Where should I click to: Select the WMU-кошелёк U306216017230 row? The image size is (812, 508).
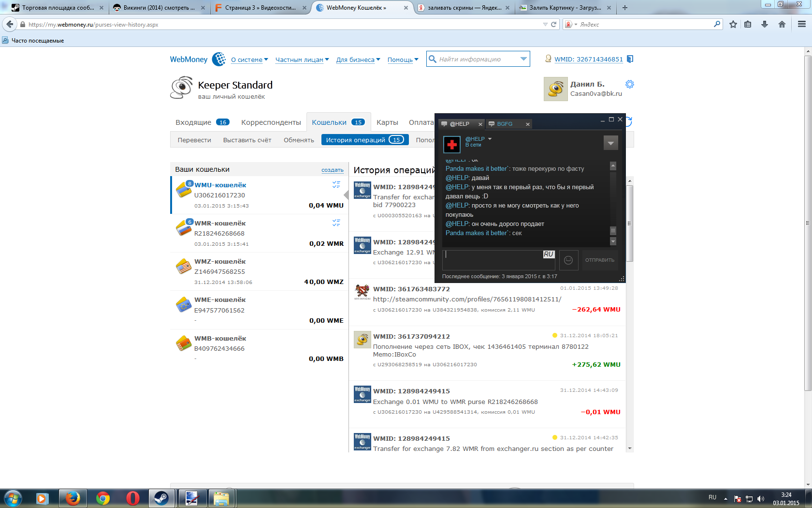tap(260, 195)
